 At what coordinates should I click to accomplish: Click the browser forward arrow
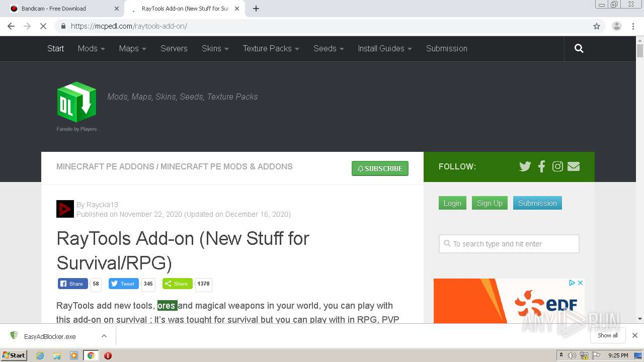click(x=27, y=26)
